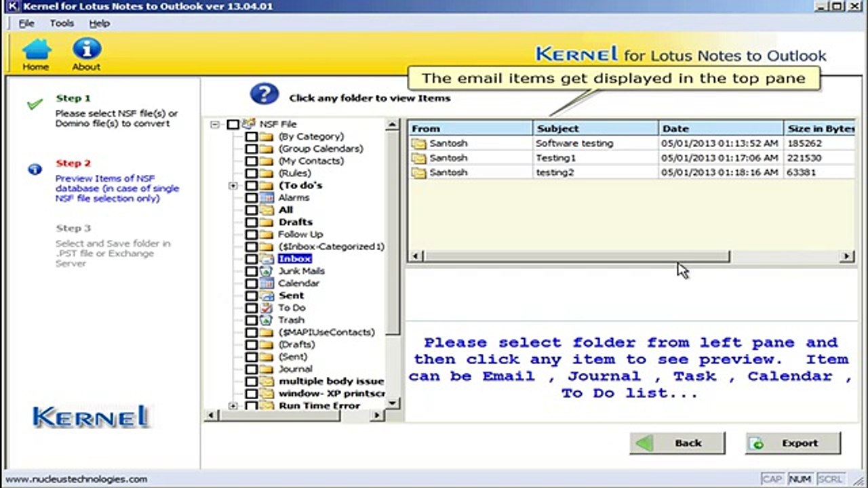This screenshot has width=868, height=488.
Task: Click folder tree scroll down arrow
Action: [x=393, y=403]
